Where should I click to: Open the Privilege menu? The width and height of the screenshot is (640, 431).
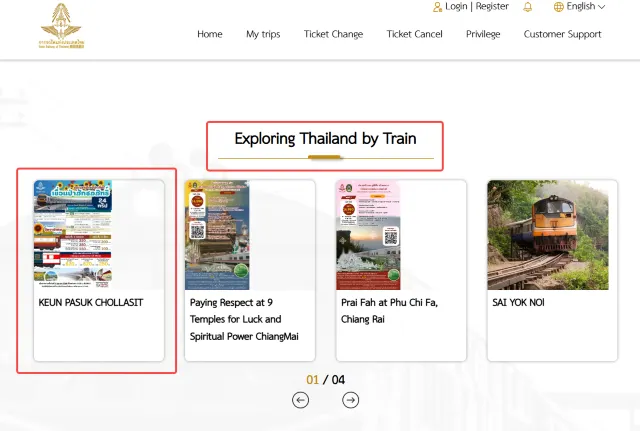coord(483,34)
